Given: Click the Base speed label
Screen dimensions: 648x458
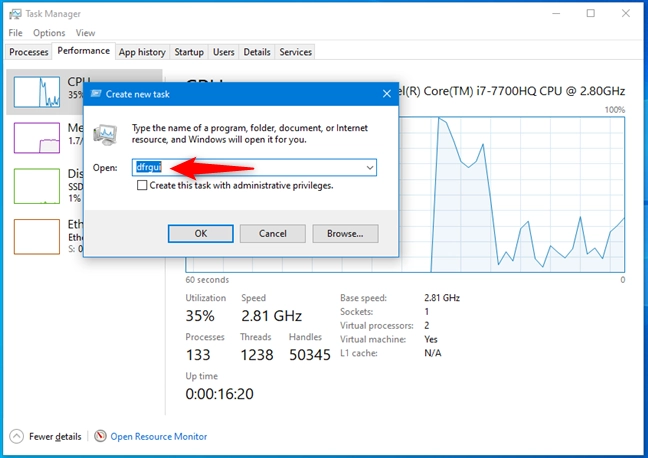Looking at the screenshot, I should [x=363, y=298].
